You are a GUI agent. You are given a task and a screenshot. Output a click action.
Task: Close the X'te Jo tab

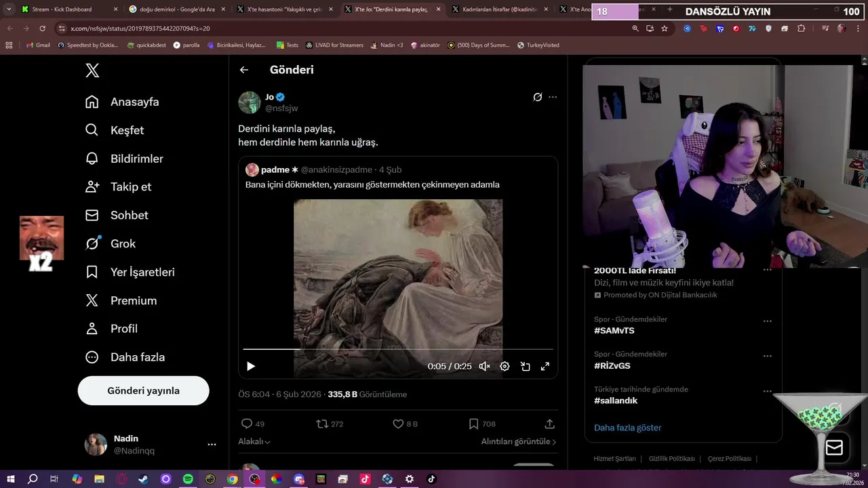point(439,9)
